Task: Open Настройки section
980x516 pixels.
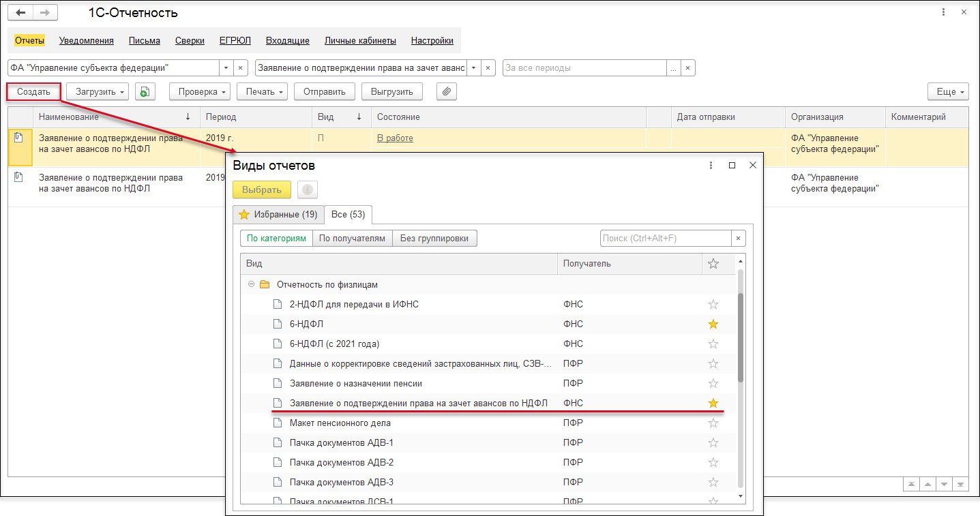Action: click(x=432, y=40)
